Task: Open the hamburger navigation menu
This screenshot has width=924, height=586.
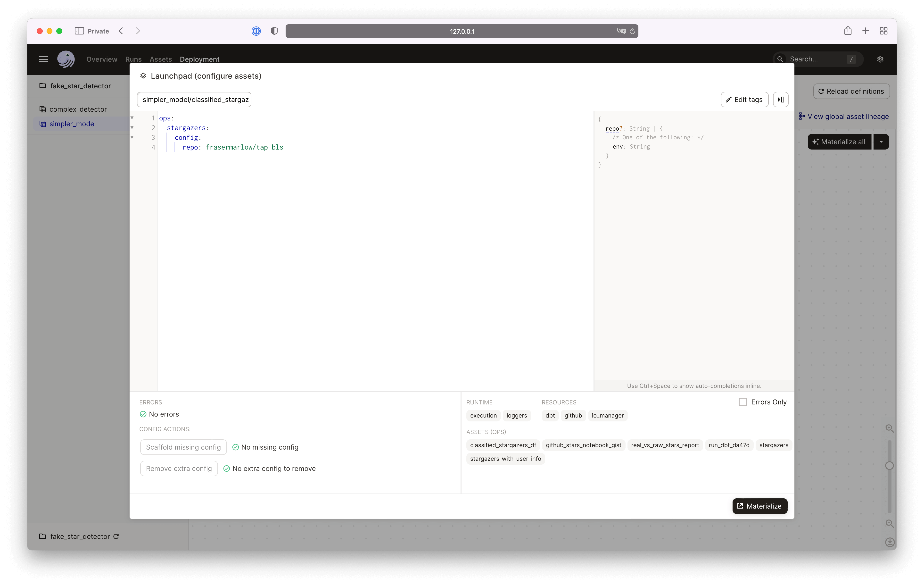Action: [43, 59]
